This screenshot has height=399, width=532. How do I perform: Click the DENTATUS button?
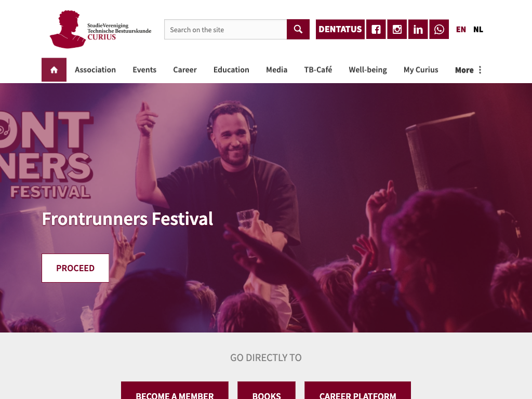point(340,30)
